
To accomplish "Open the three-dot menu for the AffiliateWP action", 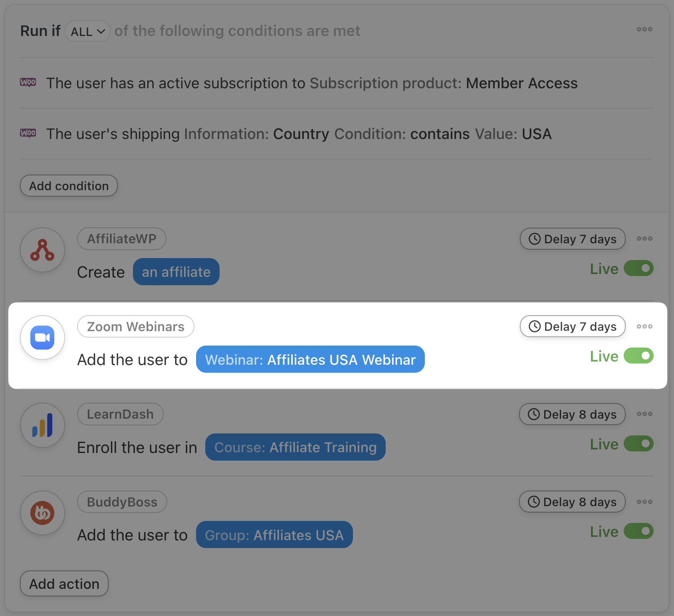I will click(644, 238).
